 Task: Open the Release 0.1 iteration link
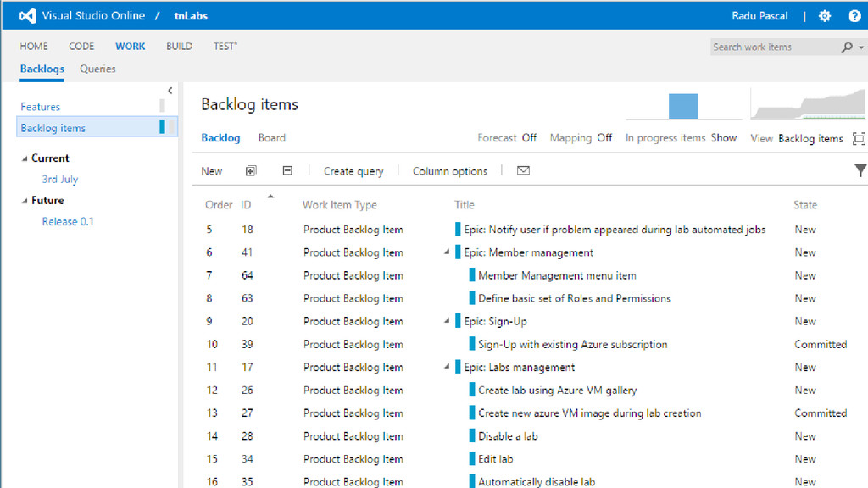click(x=68, y=221)
